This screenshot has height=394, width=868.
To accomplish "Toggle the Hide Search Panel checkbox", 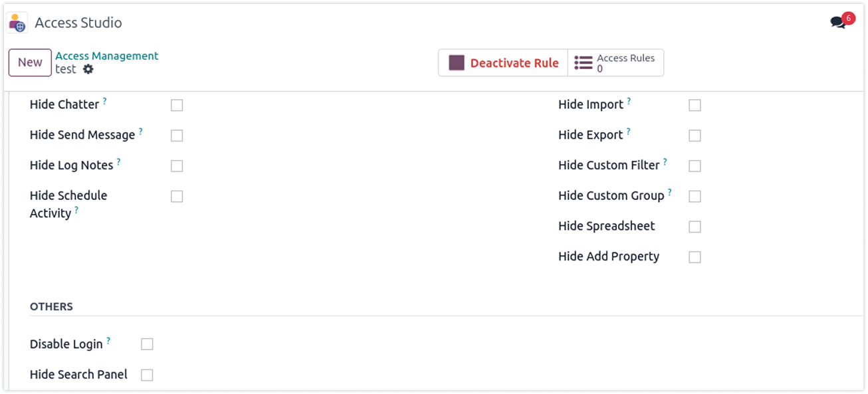I will tap(147, 375).
